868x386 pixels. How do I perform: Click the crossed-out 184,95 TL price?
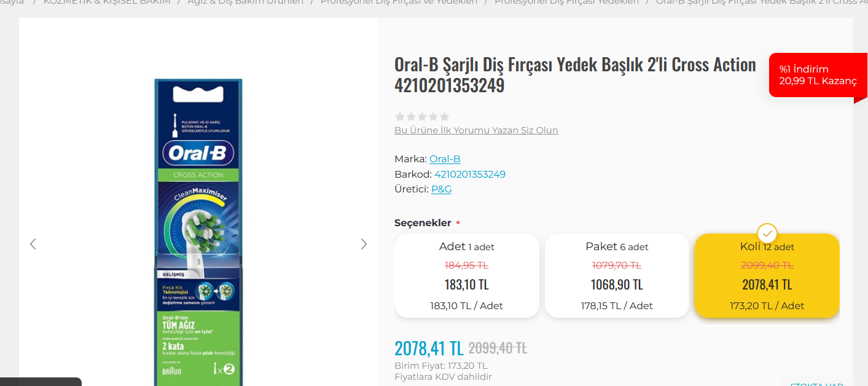pos(467,266)
